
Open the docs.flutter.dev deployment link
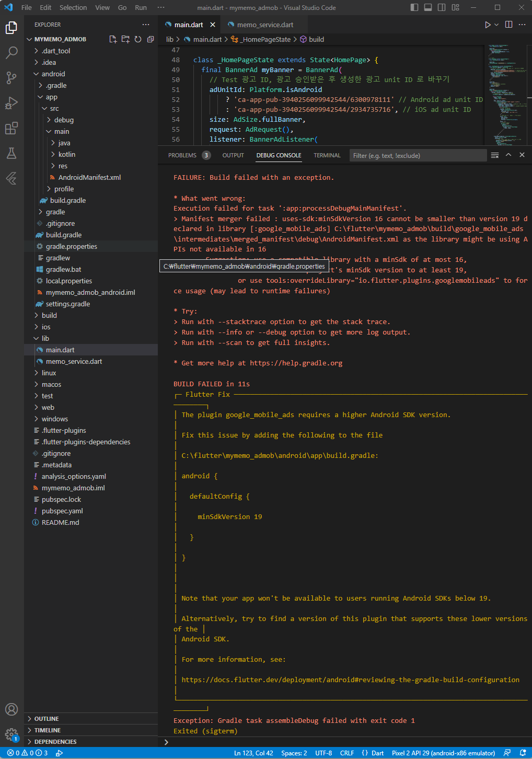point(351,680)
